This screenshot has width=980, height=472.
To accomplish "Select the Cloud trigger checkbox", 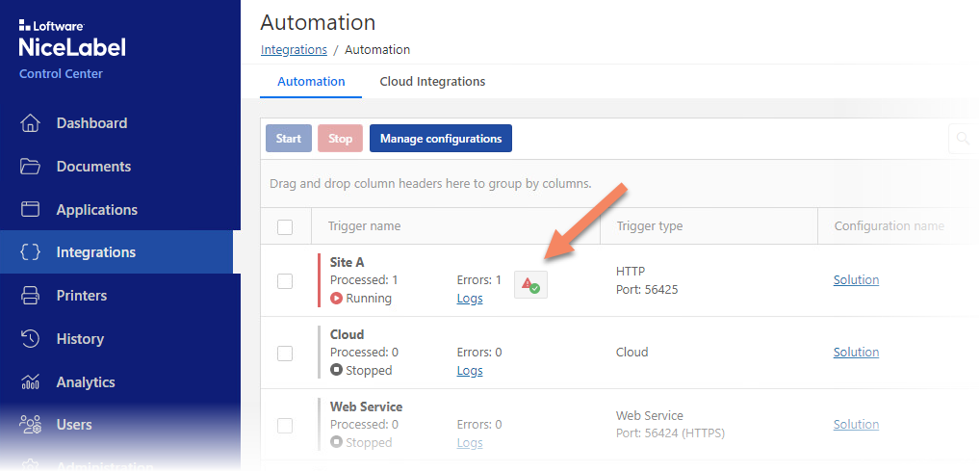I will pyautogui.click(x=285, y=354).
